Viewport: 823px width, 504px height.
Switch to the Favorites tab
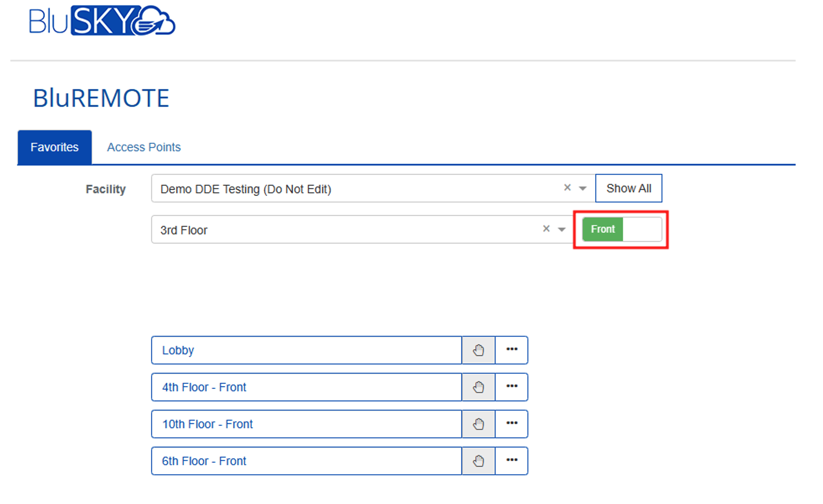click(x=54, y=147)
